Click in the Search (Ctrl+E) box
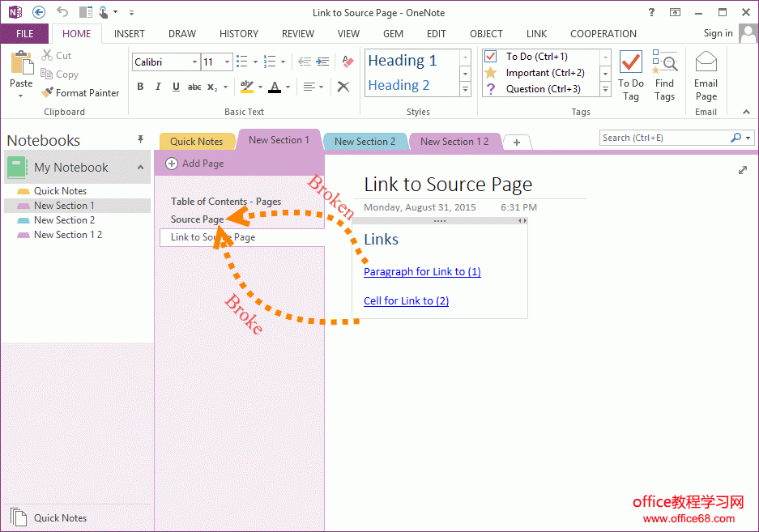 tap(664, 138)
